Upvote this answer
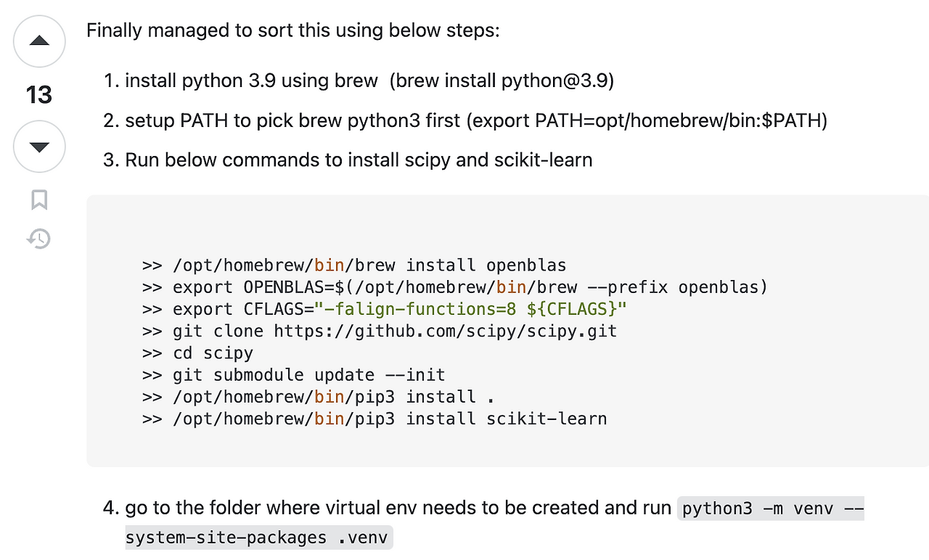The height and width of the screenshot is (560, 929). [38, 41]
